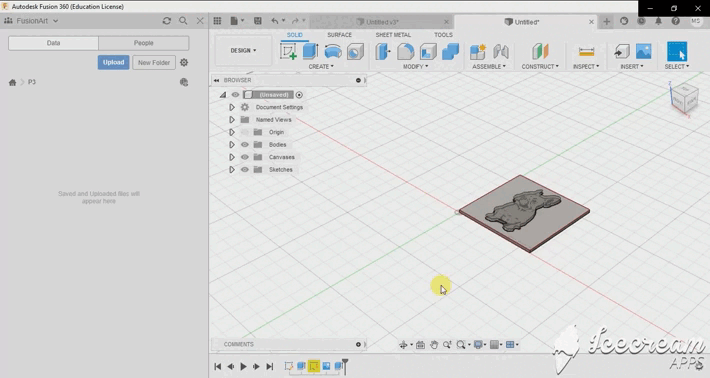
Task: Click the Insert Canvas image icon
Action: click(x=643, y=52)
